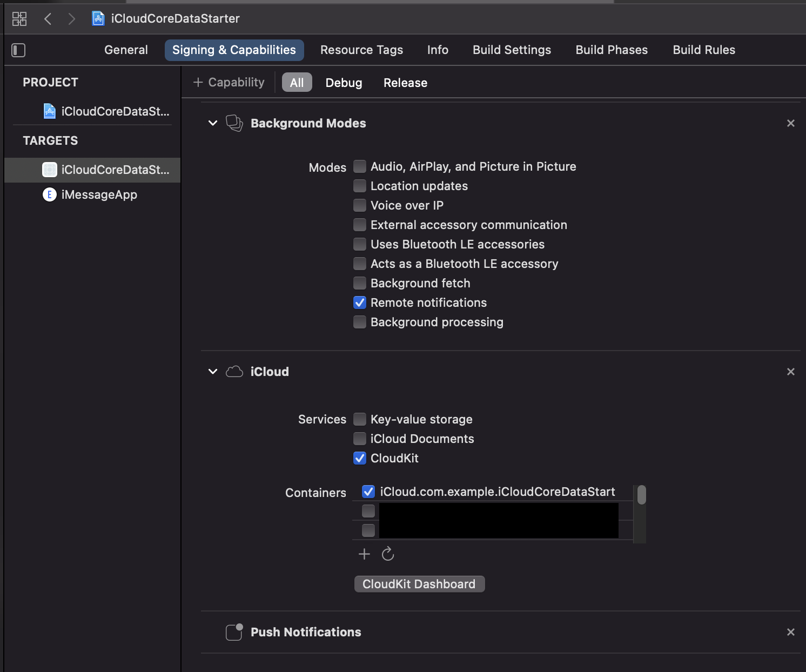The height and width of the screenshot is (672, 806).
Task: Enable Audio, AirPlay, and Picture in Picture
Action: coord(360,166)
